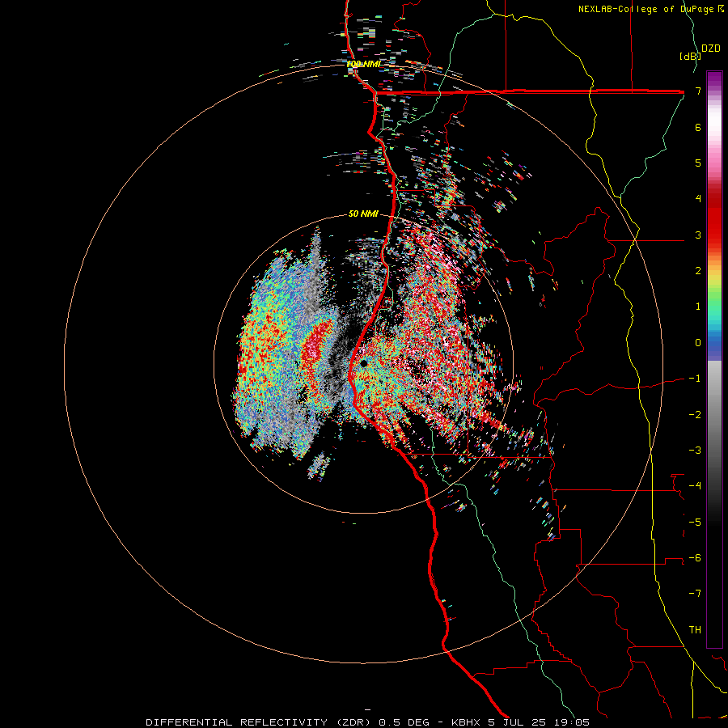Click the black radar site dot at center
This screenshot has width=728, height=728.
click(x=363, y=363)
